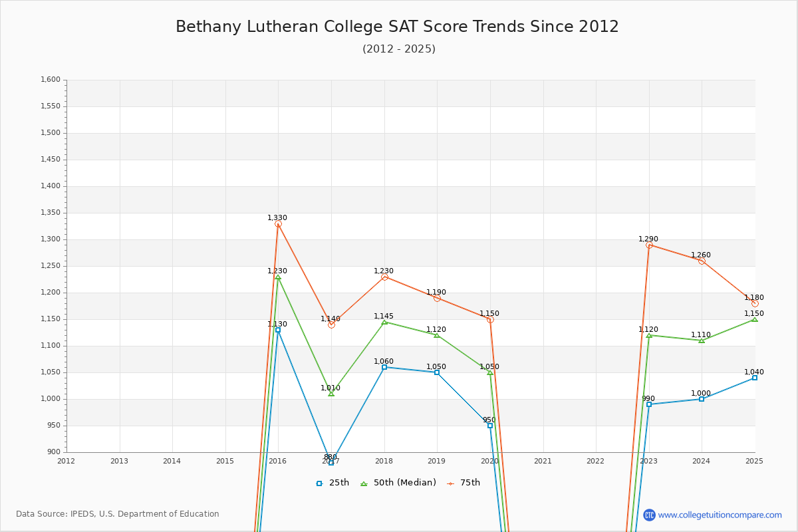
Task: Click the Data Source IPEDS credit text
Action: pos(118,514)
